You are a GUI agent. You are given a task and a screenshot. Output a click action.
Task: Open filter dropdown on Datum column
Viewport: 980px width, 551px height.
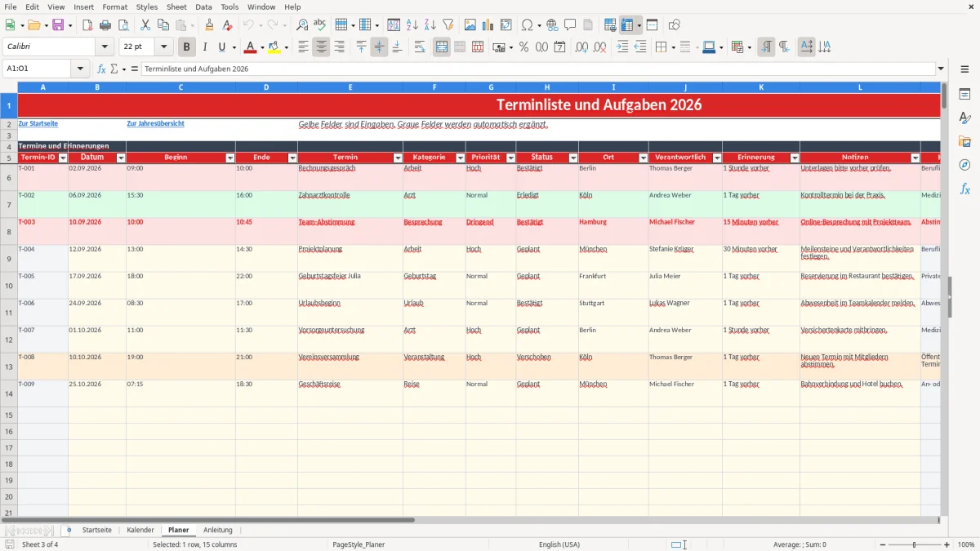[121, 158]
